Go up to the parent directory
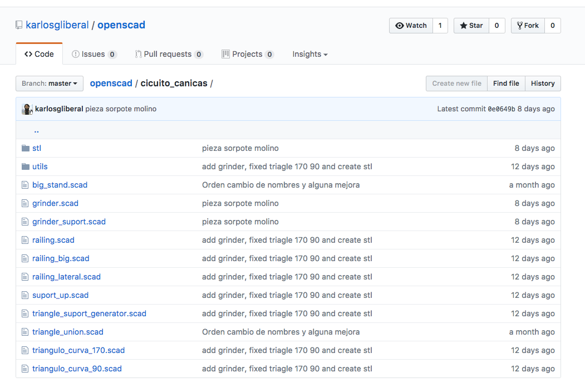 click(x=37, y=130)
